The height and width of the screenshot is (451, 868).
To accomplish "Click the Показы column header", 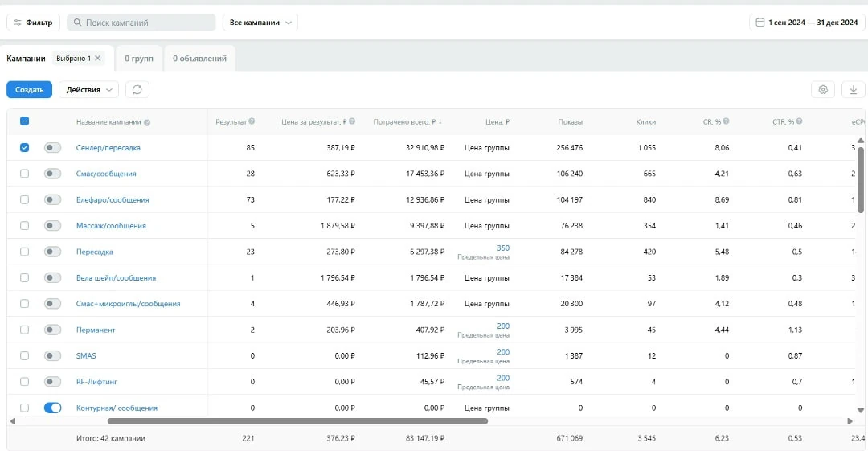I will pyautogui.click(x=570, y=122).
